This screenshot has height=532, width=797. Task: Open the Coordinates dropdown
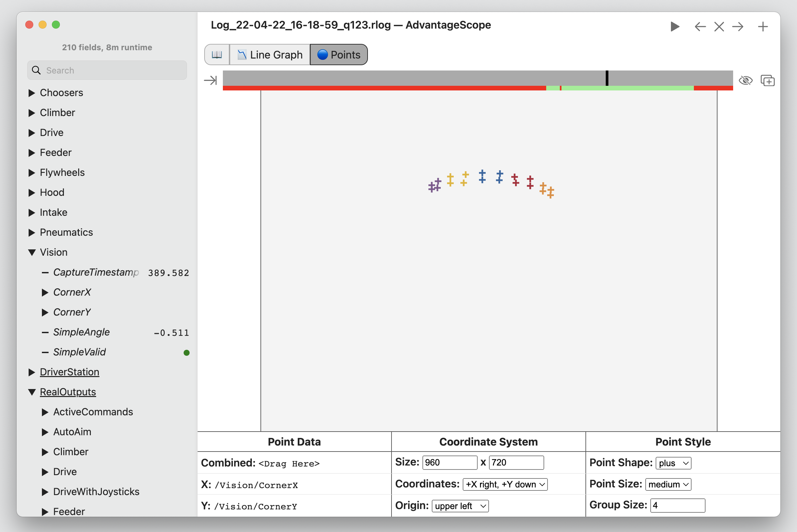click(505, 484)
